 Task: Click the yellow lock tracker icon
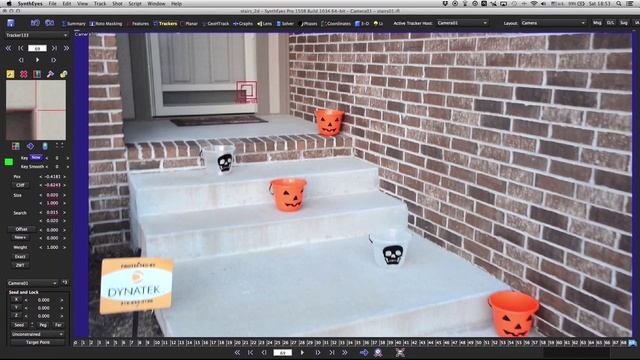click(x=64, y=74)
